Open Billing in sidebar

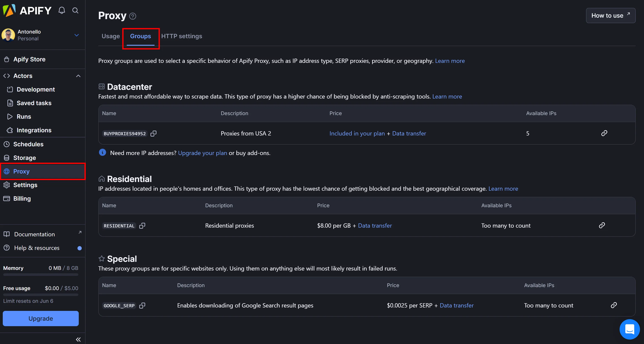[x=42, y=198]
